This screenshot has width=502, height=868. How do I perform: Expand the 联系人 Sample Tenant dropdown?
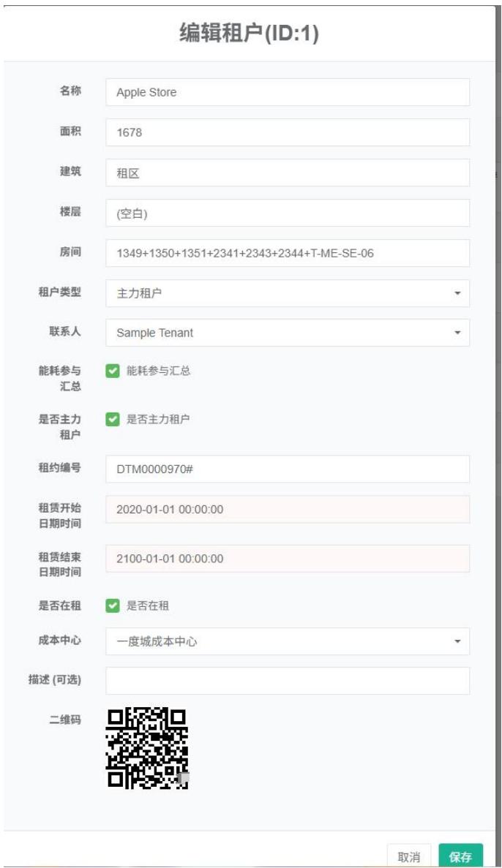pos(287,333)
